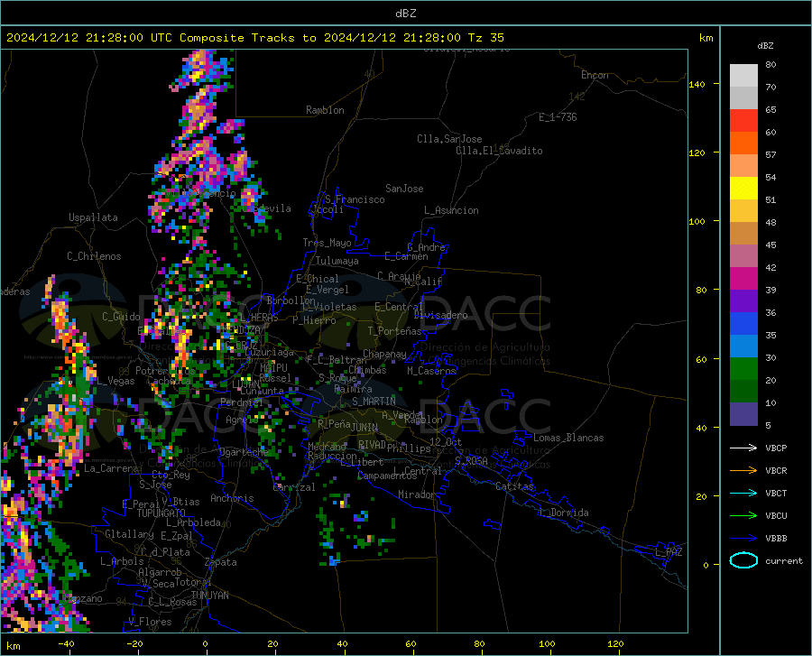Click the TUNUYAN town label

[x=209, y=595]
